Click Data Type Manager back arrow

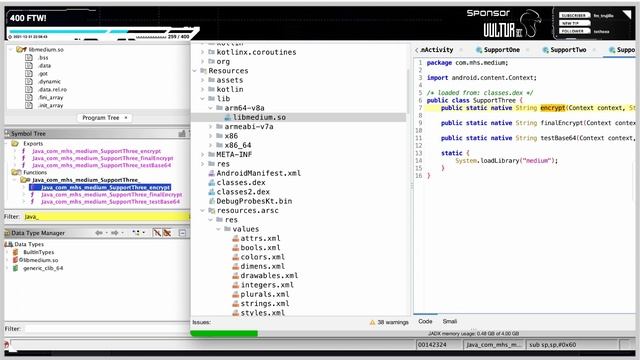(99, 233)
